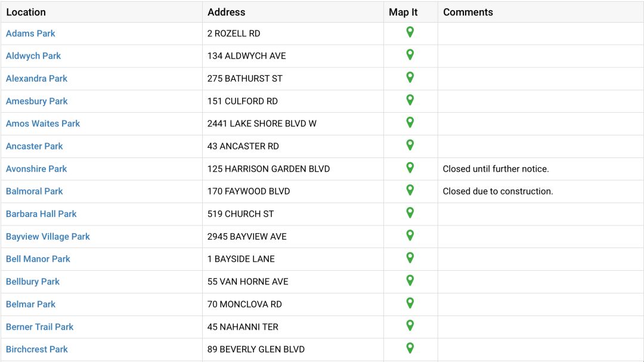Viewport: 644px width, 362px height.
Task: Click the map pin for Adams Park
Action: coord(410,33)
